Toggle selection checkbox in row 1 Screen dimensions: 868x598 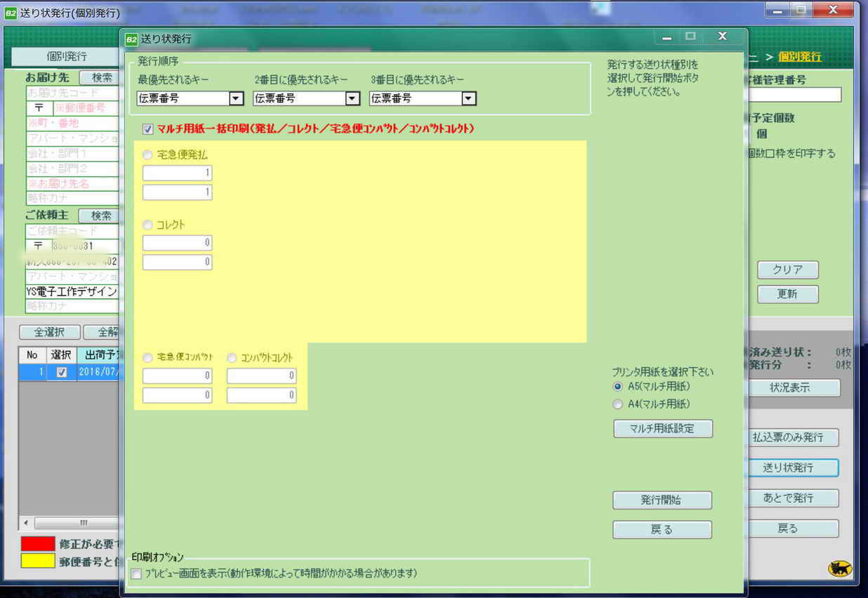click(x=62, y=372)
